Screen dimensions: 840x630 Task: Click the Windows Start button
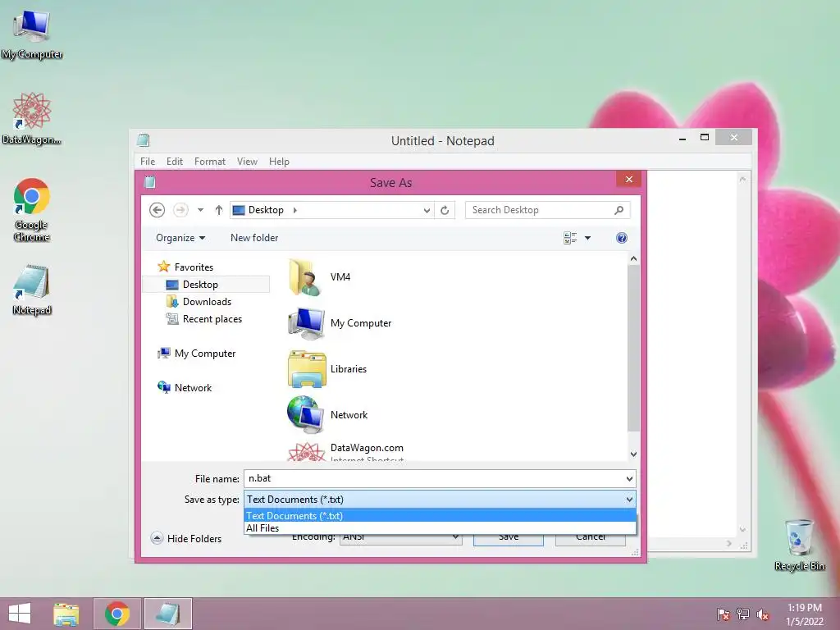point(20,614)
